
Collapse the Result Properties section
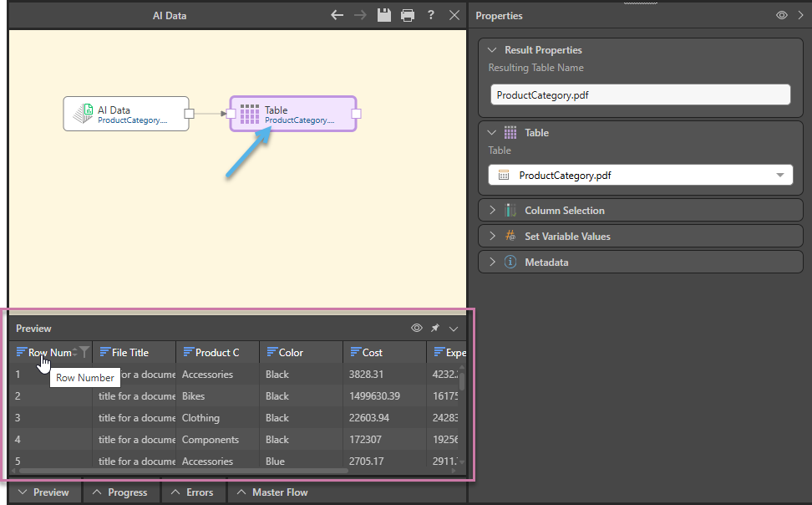point(492,50)
